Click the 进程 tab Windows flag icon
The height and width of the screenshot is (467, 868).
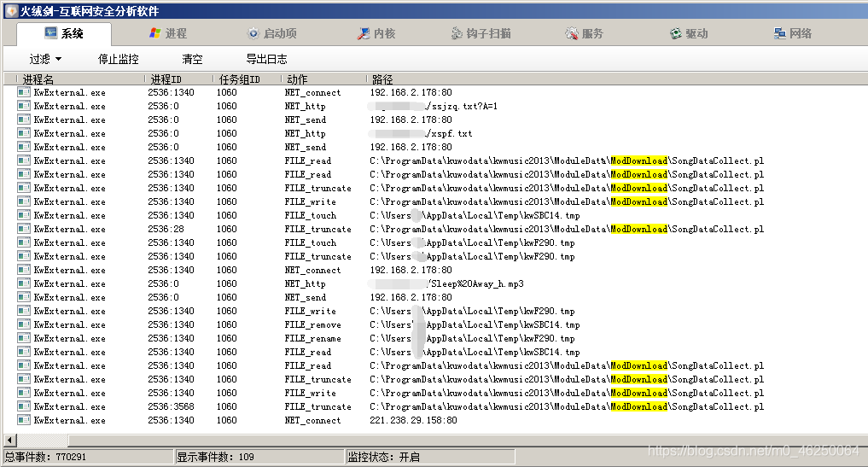tap(155, 34)
